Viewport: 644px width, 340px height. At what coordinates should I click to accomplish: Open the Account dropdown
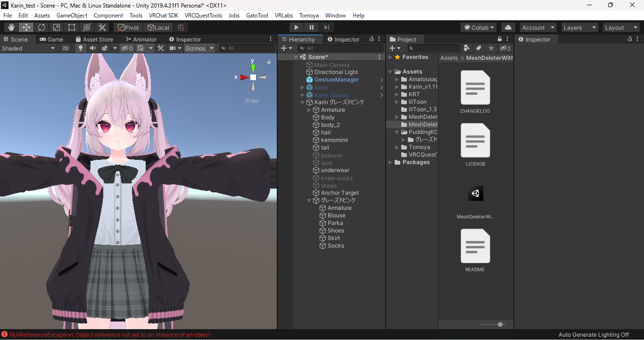538,27
